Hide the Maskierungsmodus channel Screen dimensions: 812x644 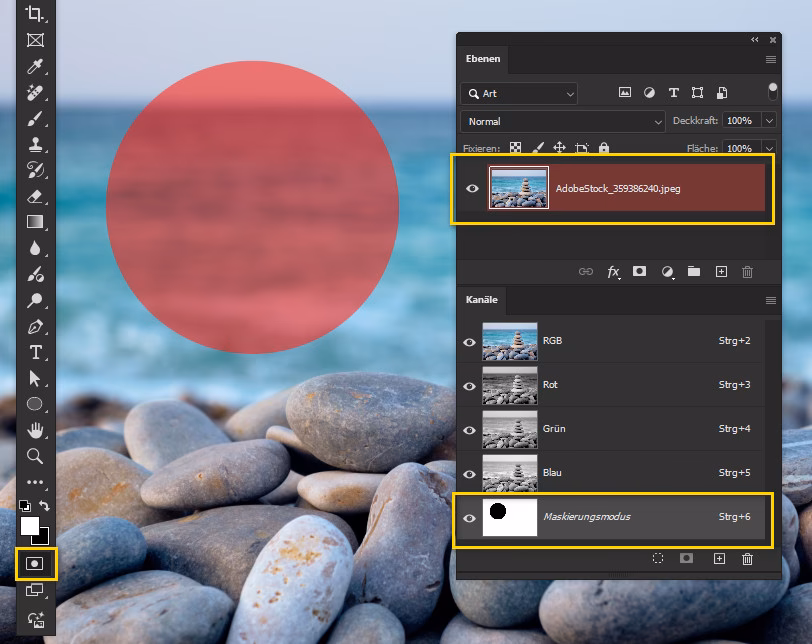pos(470,518)
